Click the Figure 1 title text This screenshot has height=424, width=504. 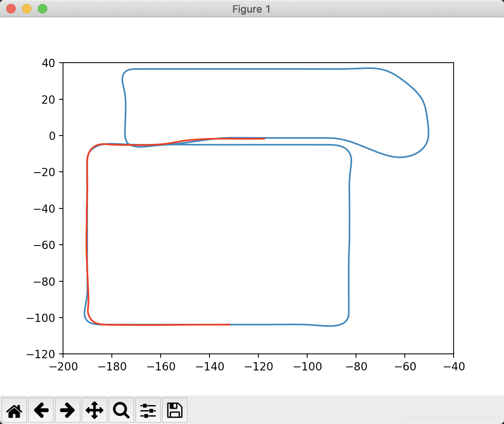[252, 9]
